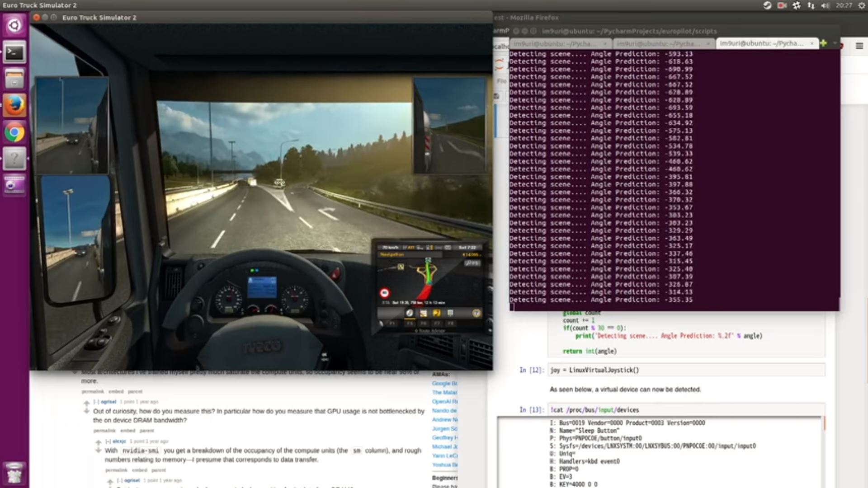
Task: Switch to the second terminal tab
Action: (x=664, y=43)
